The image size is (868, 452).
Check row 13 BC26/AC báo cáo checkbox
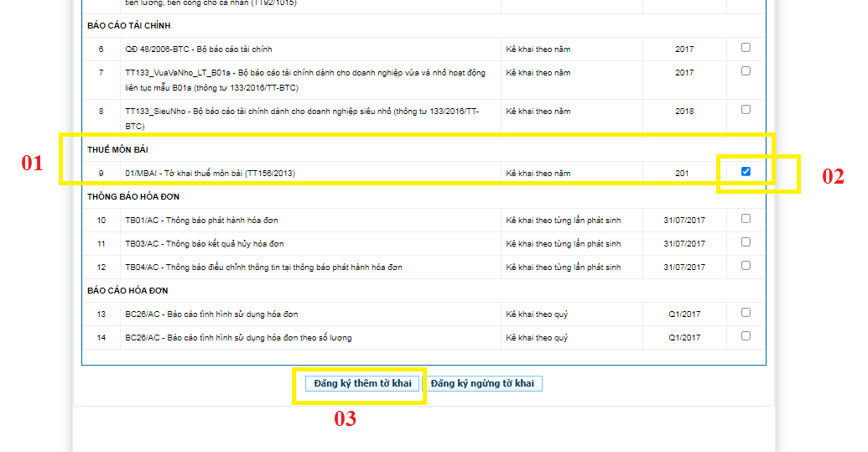pyautogui.click(x=746, y=313)
